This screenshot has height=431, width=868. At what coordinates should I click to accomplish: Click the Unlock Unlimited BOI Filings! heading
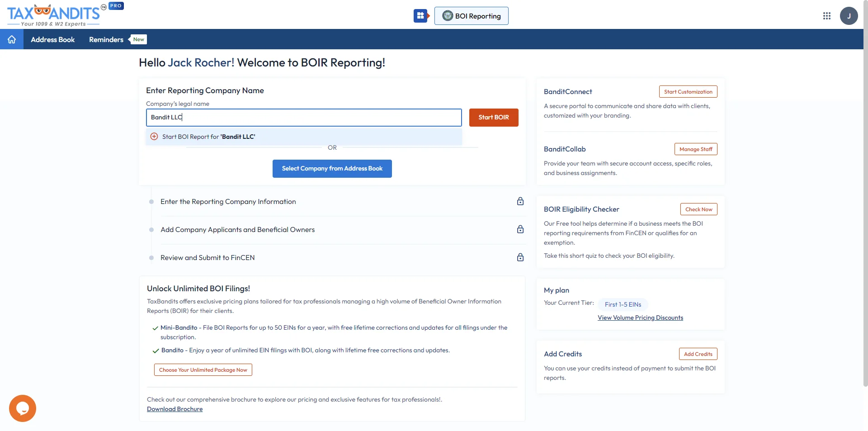(x=198, y=289)
